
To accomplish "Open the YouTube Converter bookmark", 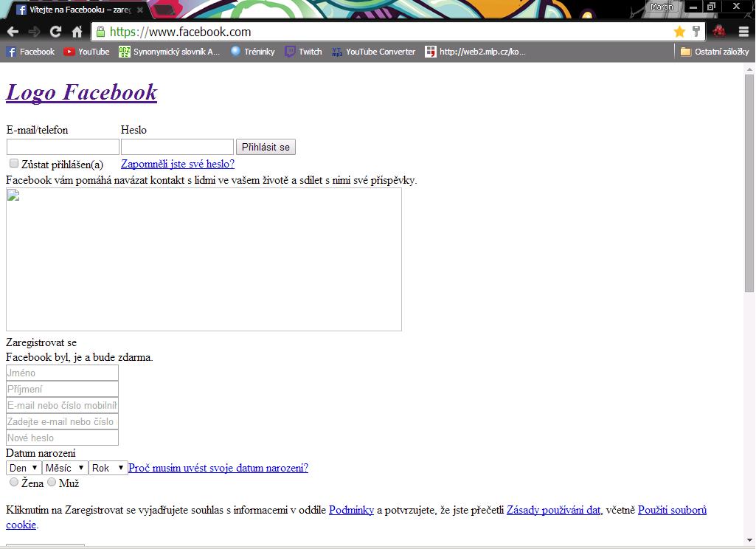I will pyautogui.click(x=374, y=52).
